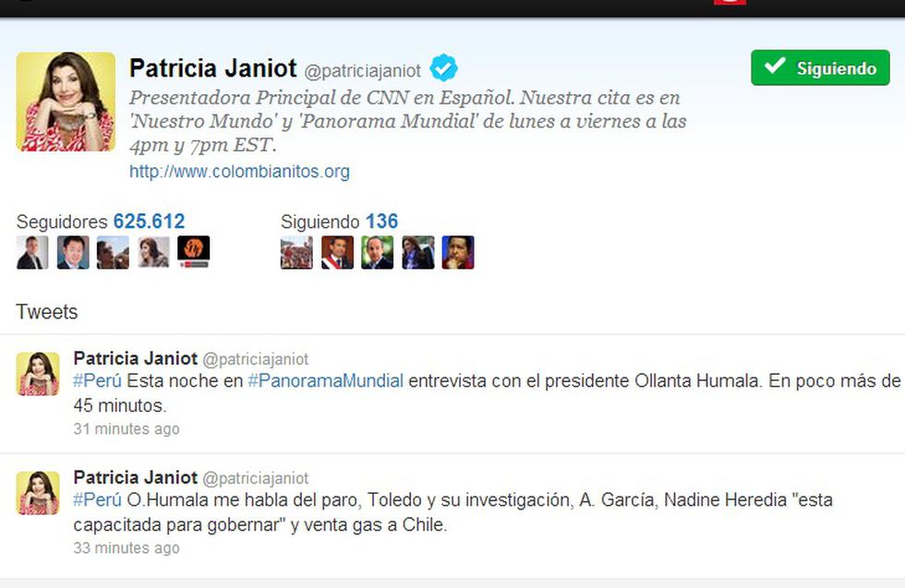Select the first following avatar, the red crowd
This screenshot has width=905, height=588.
coord(296,252)
